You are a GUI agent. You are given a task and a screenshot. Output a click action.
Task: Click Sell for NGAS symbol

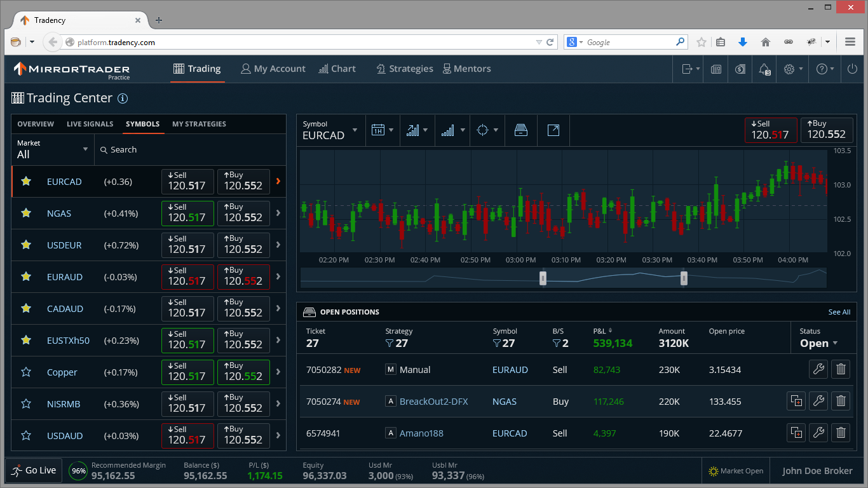point(187,213)
